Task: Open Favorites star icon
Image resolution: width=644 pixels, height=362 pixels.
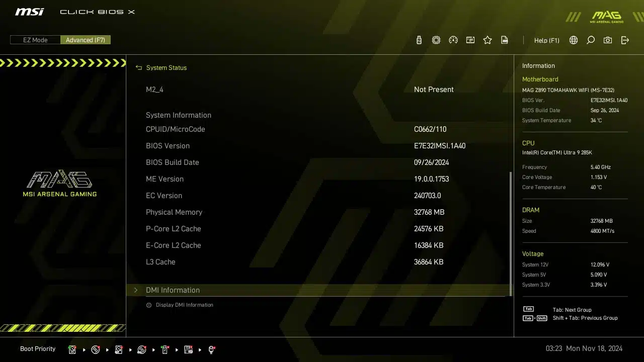Action: (x=488, y=40)
